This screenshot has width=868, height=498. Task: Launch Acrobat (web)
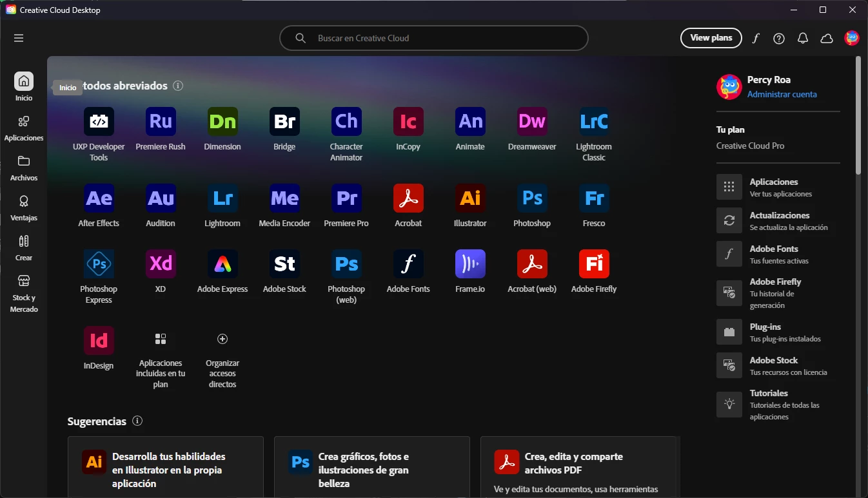[x=532, y=264]
